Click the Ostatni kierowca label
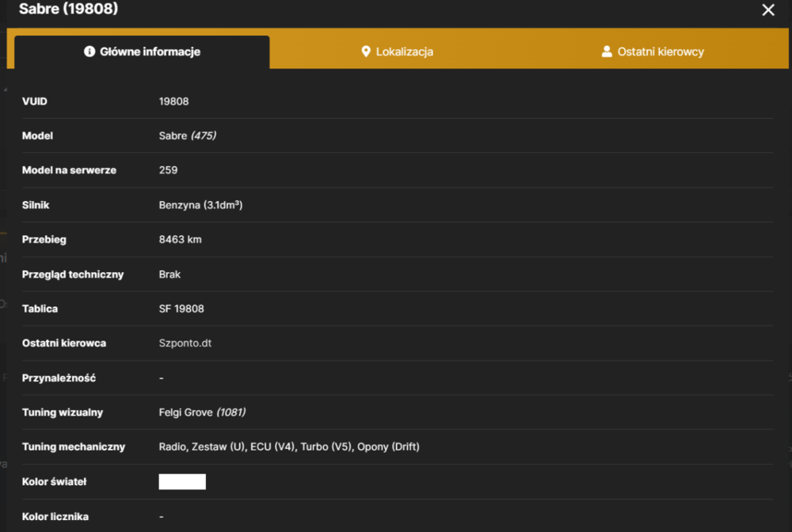This screenshot has height=532, width=792. point(64,344)
